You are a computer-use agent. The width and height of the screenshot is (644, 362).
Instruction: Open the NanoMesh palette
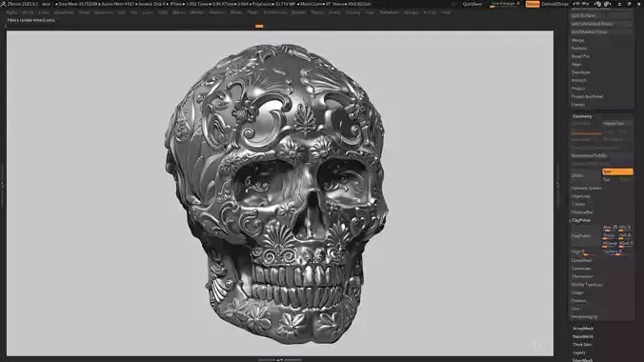click(x=583, y=336)
